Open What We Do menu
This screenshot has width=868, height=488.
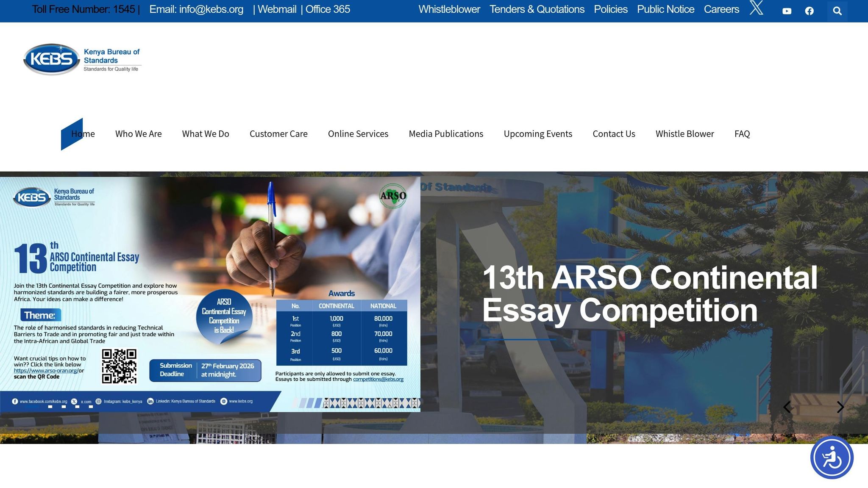pyautogui.click(x=206, y=134)
